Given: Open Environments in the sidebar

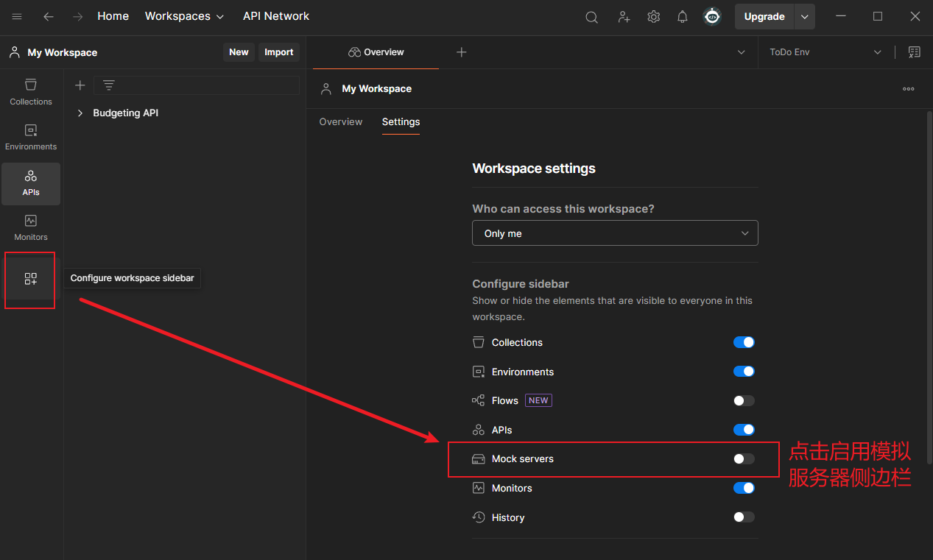Looking at the screenshot, I should (31, 137).
